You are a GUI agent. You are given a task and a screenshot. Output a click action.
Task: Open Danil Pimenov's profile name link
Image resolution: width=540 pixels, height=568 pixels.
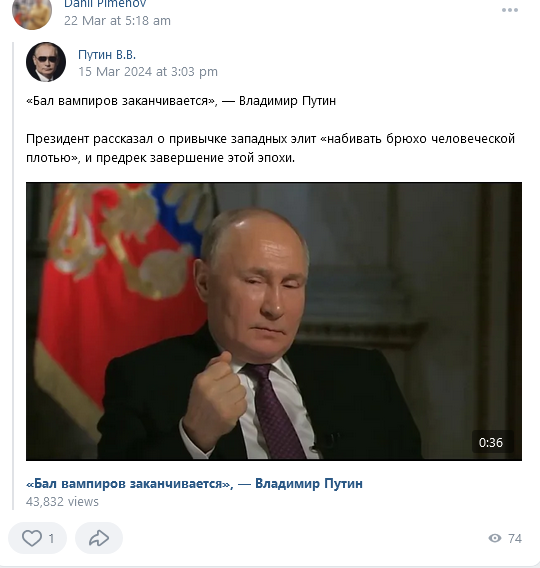(x=105, y=4)
